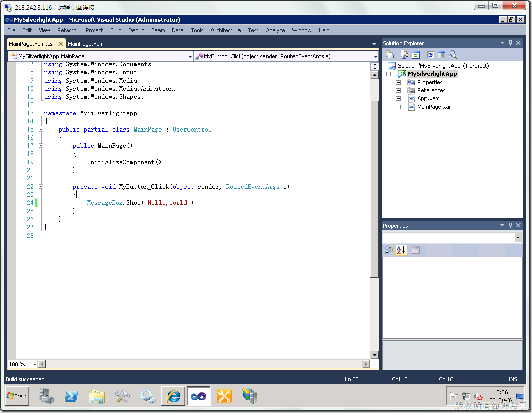Viewport: 532px width, 413px height.
Task: Click the Properties icon in Solution Explorer toolbar
Action: [390, 55]
